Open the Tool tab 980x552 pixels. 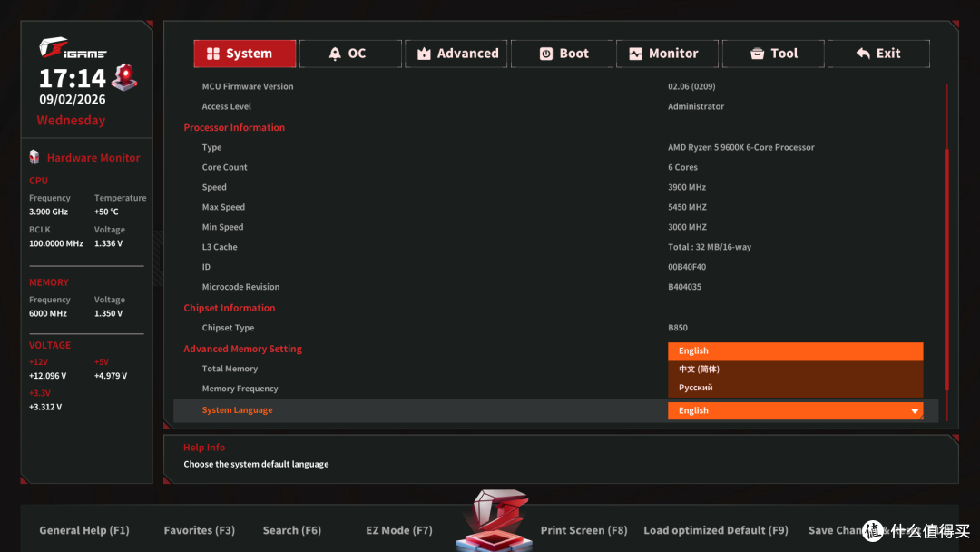coord(773,54)
